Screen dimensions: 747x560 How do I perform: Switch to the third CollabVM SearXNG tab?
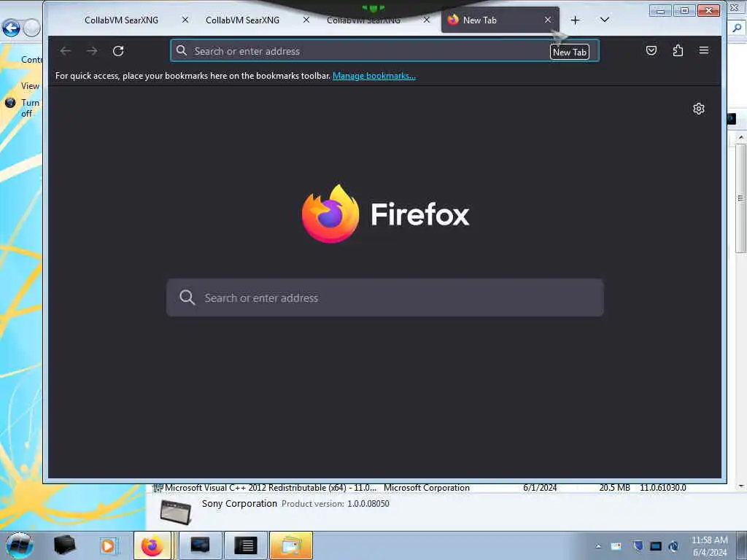pos(363,20)
